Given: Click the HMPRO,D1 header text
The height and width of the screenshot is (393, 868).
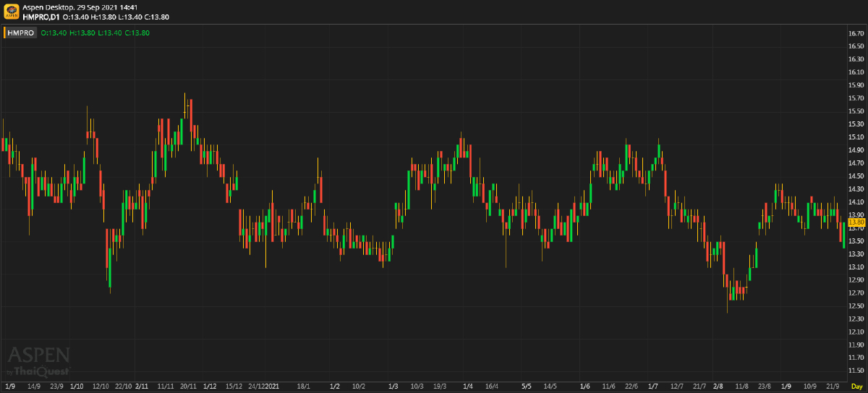Looking at the screenshot, I should [41, 16].
